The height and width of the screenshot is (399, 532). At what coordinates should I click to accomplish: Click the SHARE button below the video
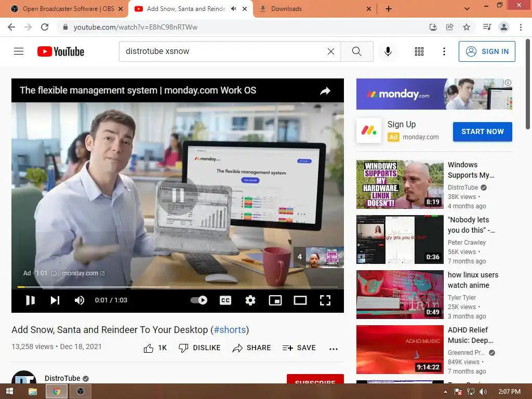point(252,348)
